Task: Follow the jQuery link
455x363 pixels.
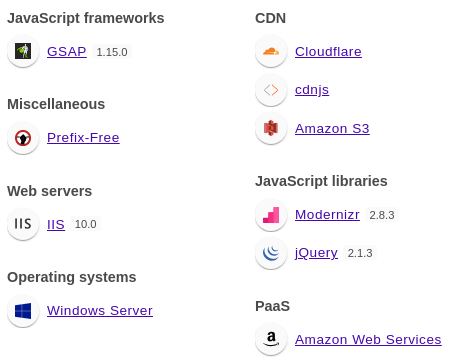Action: point(316,253)
